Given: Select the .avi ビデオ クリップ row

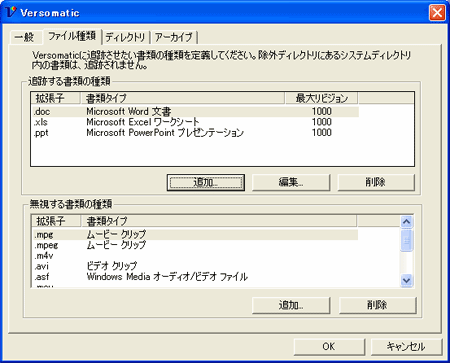Looking at the screenshot, I should (195, 266).
